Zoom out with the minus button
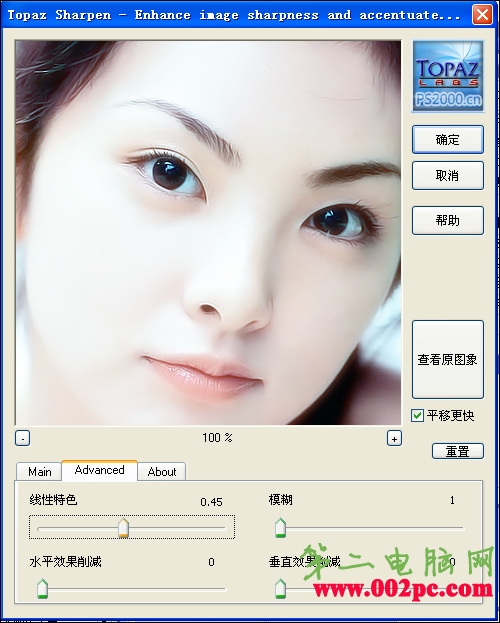Viewport: 500px width, 623px height. [x=23, y=439]
